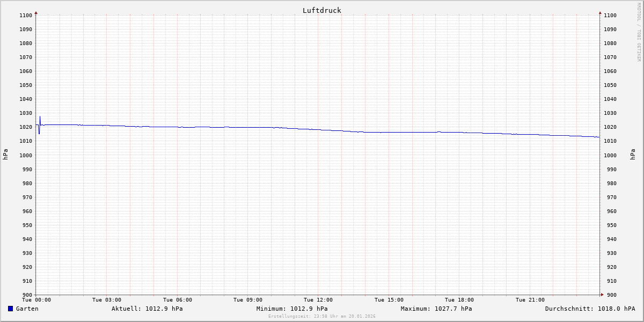Image resolution: width=644 pixels, height=322 pixels.
Task: Select the Minimum 1012.9 hPa value
Action: pyautogui.click(x=292, y=309)
